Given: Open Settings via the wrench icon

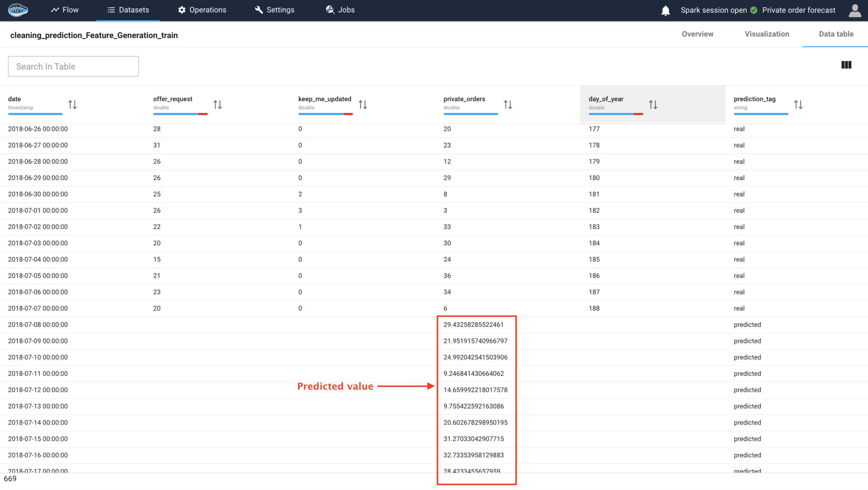Looking at the screenshot, I should tap(259, 9).
